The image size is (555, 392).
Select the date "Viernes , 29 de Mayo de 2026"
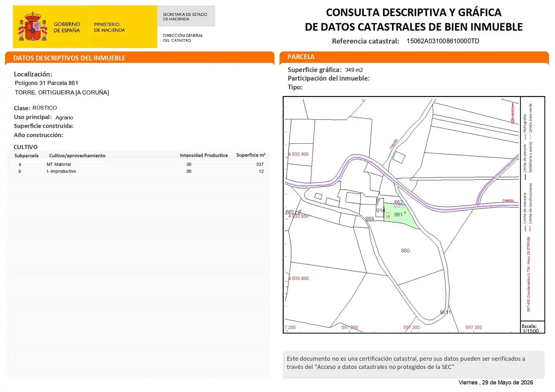point(496,383)
